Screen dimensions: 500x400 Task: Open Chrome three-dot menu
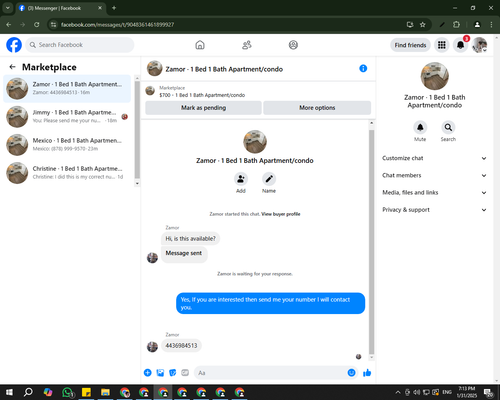pos(491,25)
